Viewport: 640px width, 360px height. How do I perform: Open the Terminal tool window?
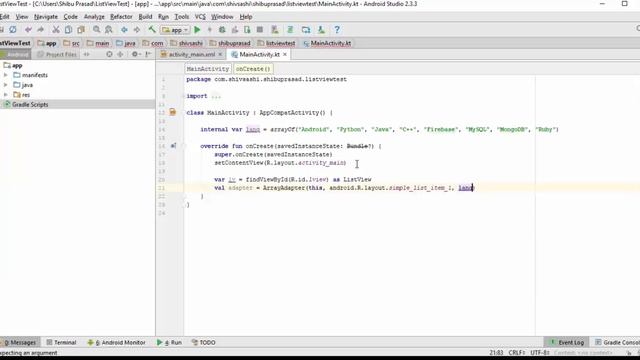pos(61,342)
